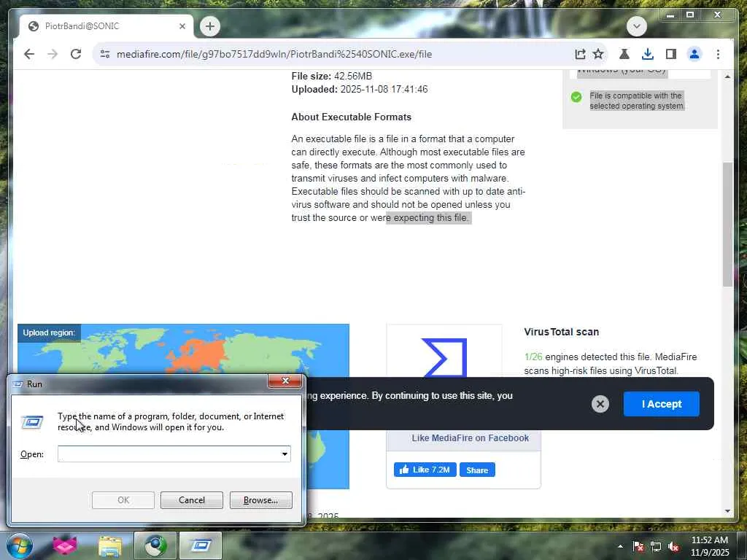Image resolution: width=747 pixels, height=560 pixels.
Task: Open the Chrome Labs flask icon
Action: pos(624,54)
